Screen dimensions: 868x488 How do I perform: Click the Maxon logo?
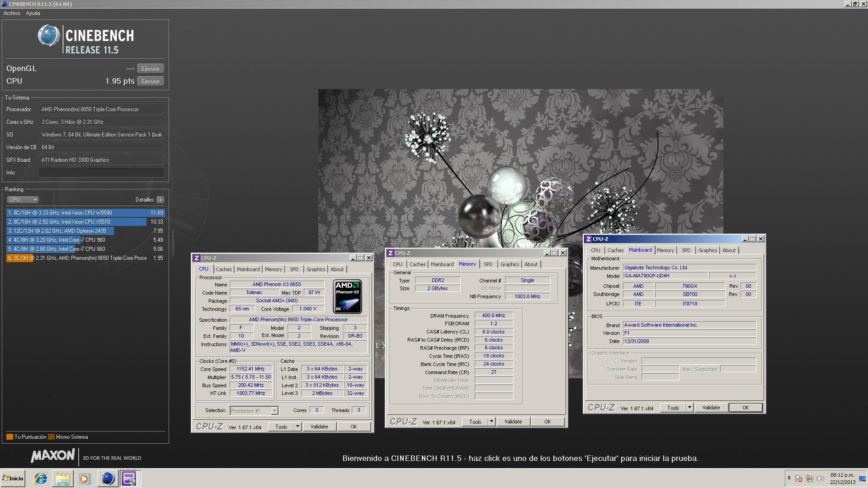52,456
